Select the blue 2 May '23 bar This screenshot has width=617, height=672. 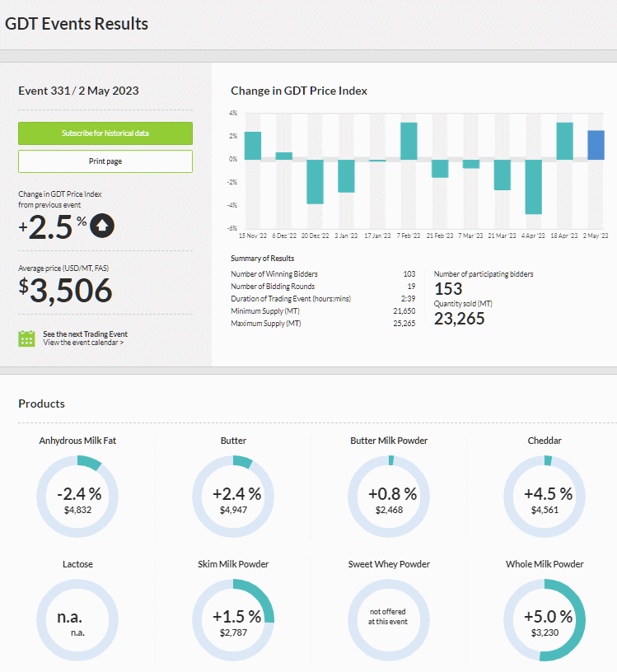pos(596,145)
